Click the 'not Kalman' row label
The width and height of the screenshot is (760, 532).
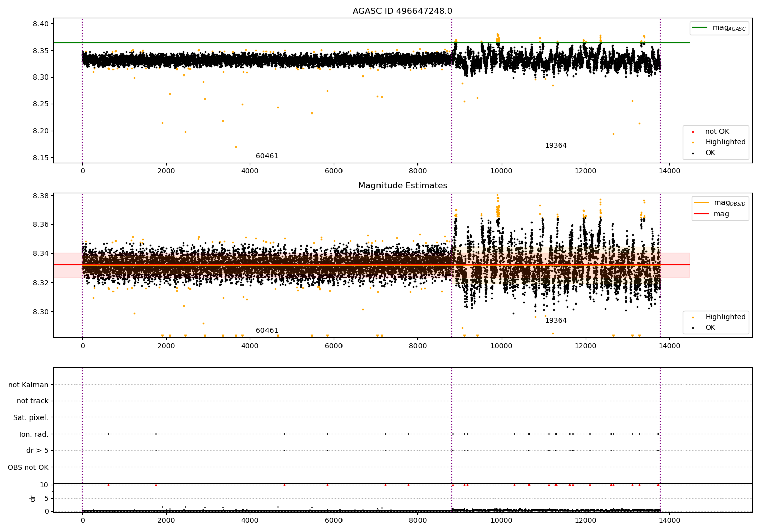point(28,385)
